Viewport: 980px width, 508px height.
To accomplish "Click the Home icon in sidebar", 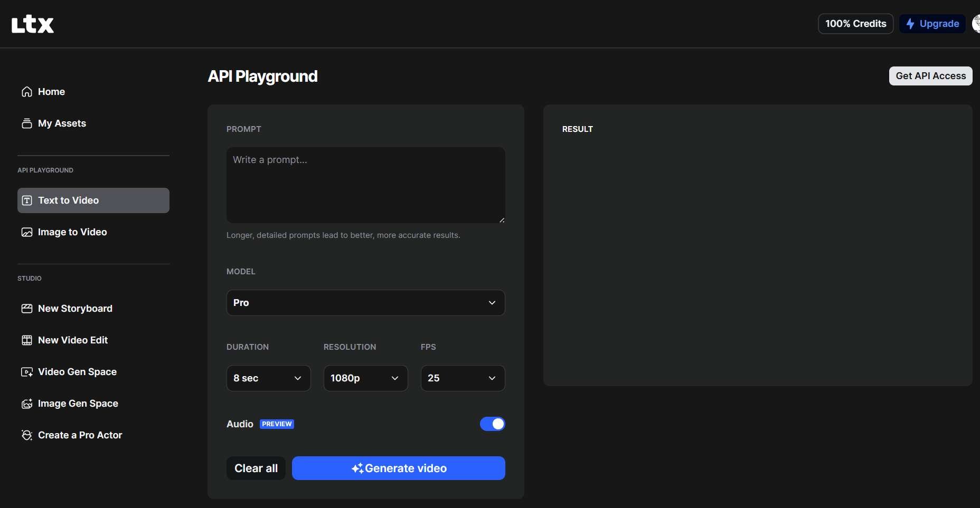I will click(x=27, y=92).
